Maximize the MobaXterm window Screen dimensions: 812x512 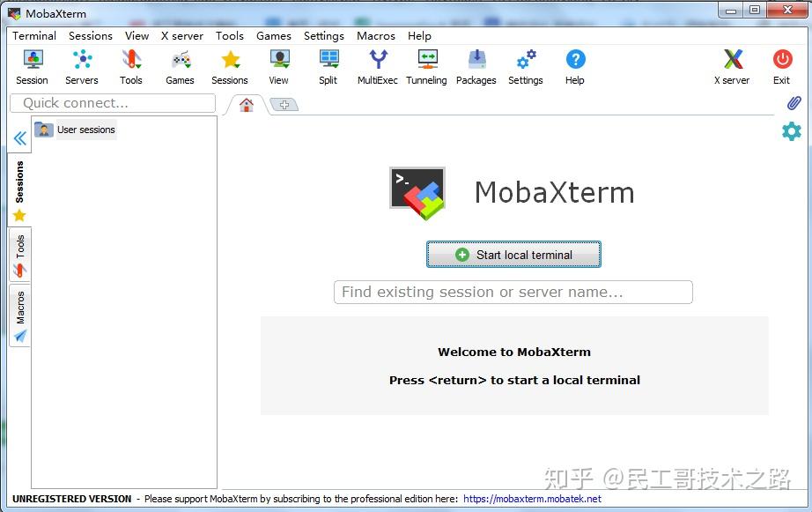click(x=755, y=11)
